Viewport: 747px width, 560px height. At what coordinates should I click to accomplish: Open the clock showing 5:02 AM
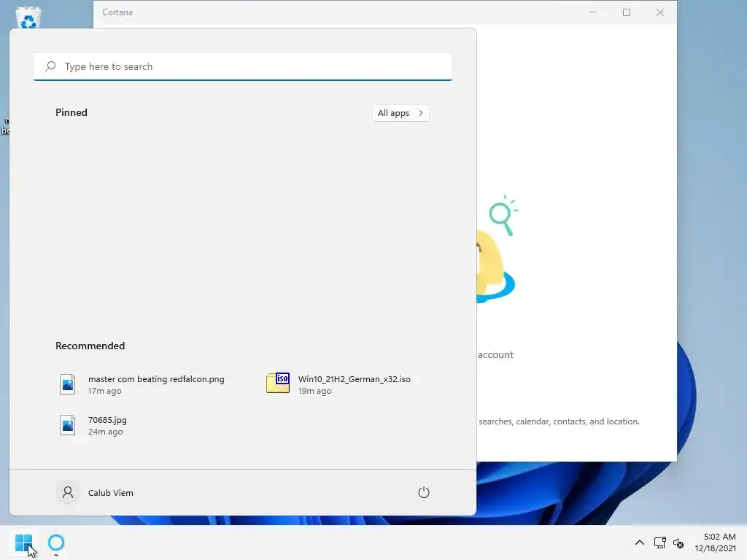[x=715, y=542]
